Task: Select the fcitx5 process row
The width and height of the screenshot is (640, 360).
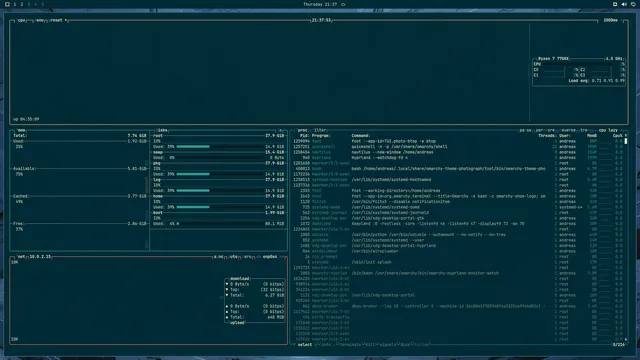Action: tap(458, 202)
